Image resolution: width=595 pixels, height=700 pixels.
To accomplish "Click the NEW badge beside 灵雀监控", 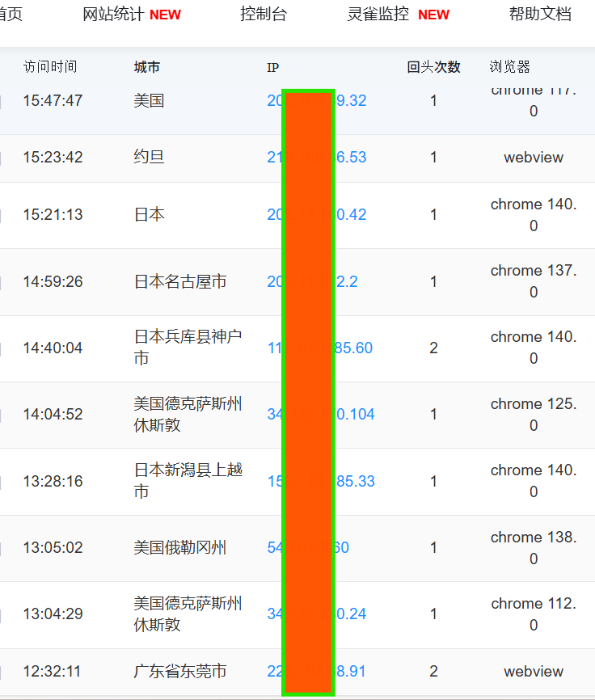I will coord(433,15).
